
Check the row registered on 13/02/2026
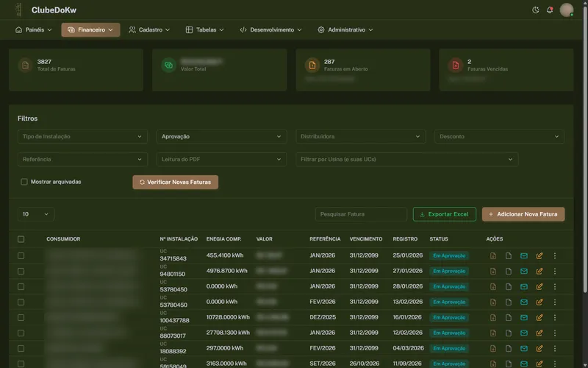click(x=21, y=302)
